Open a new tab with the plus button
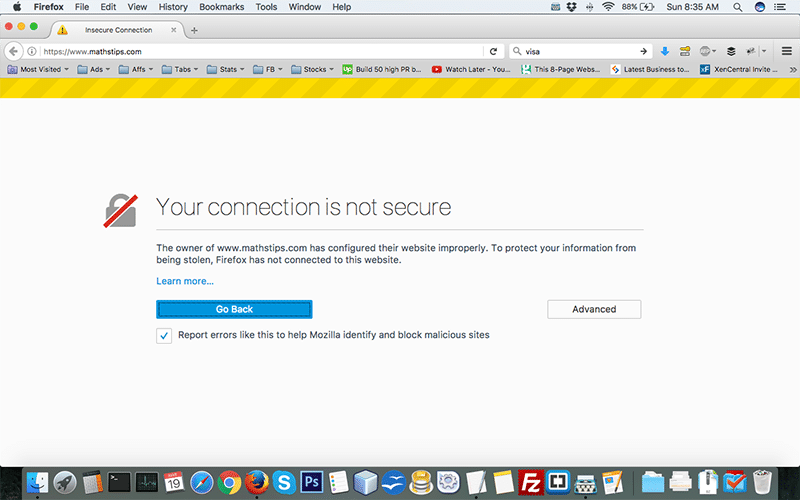The width and height of the screenshot is (800, 500). 194,31
